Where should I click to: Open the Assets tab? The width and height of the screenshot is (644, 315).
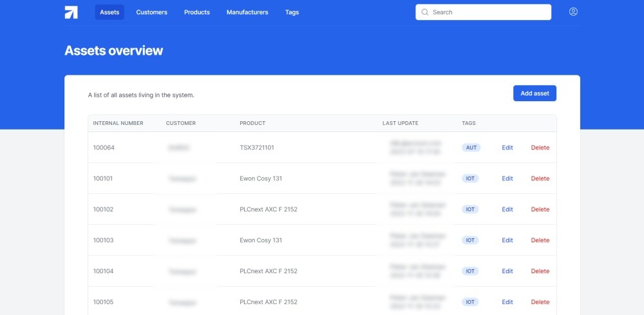109,12
